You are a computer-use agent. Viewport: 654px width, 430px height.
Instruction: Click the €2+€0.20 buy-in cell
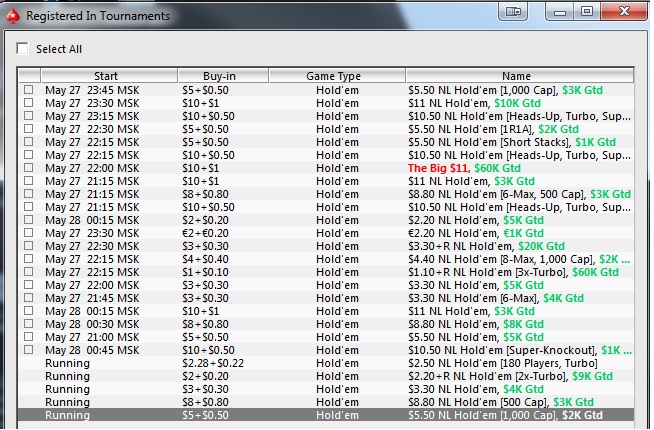pyautogui.click(x=205, y=233)
